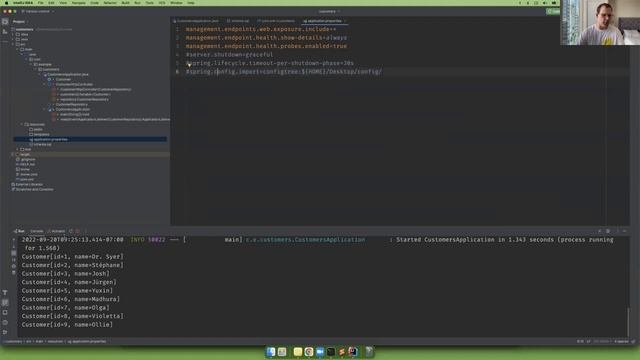Click console line 'Customer[id=6, name=Madhura]'

pos(71,299)
